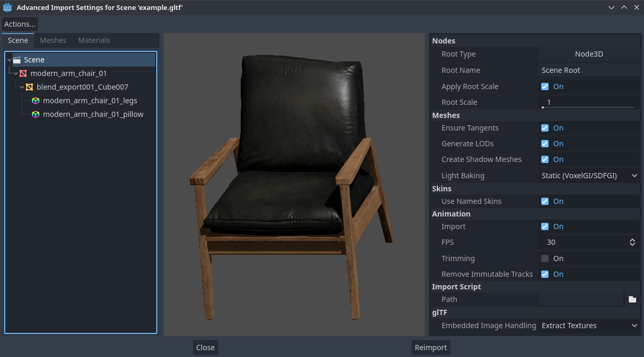Click the mesh icon beside modern_arm_chair_01_legs
644x357 pixels.
point(35,101)
